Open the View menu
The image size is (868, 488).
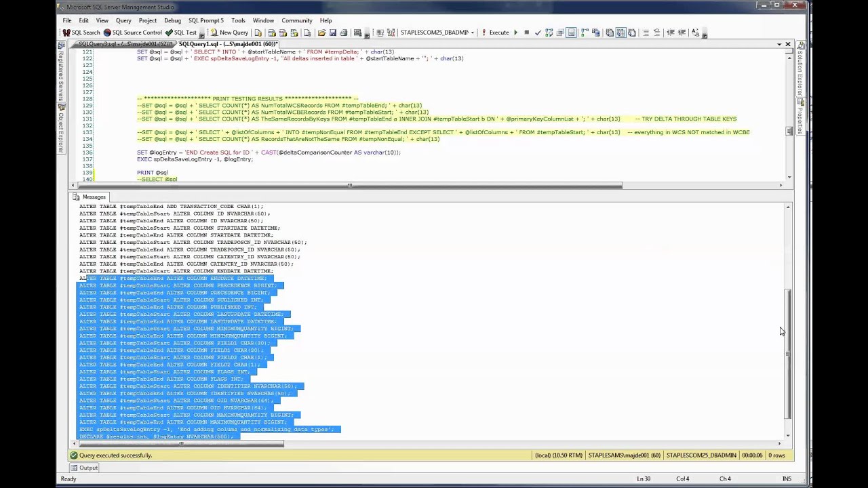(102, 20)
